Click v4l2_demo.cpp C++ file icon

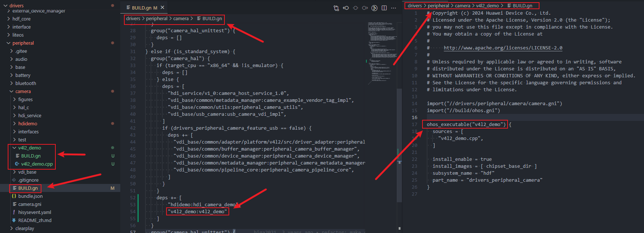point(17,164)
